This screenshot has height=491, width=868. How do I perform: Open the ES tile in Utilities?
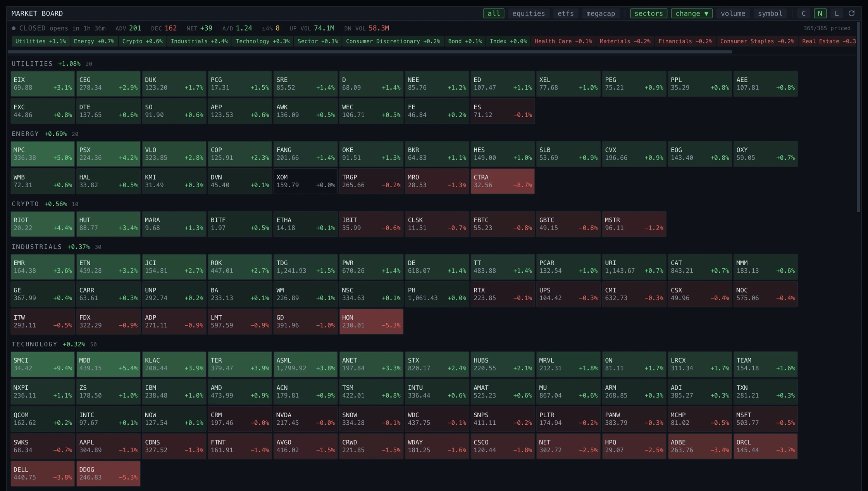coord(503,111)
